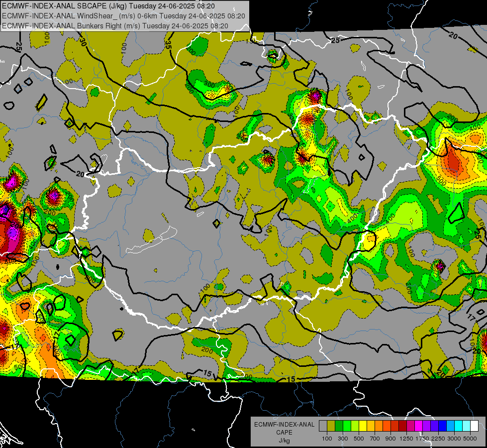Viewport: 487px width, 448px height.
Task: Click the ECMWF-INDEX-ANAL legend label
Action: [285, 425]
